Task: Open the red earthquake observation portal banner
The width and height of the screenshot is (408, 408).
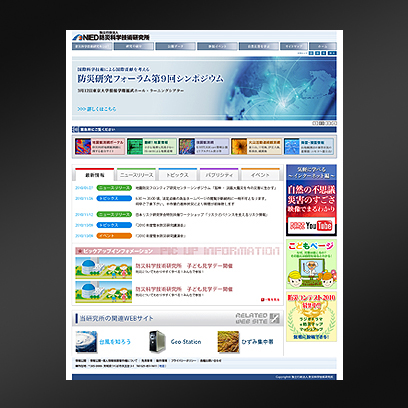Action: 100,147
